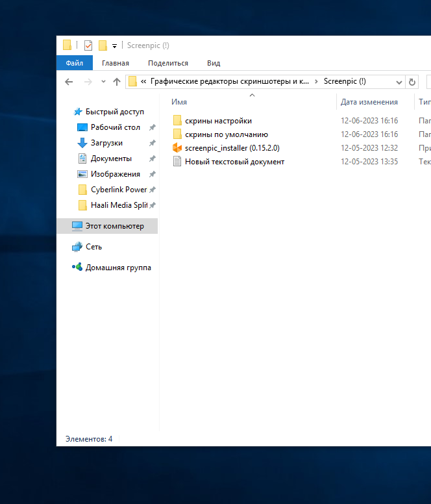Sort by Имя column header
The image size is (431, 504).
click(179, 102)
